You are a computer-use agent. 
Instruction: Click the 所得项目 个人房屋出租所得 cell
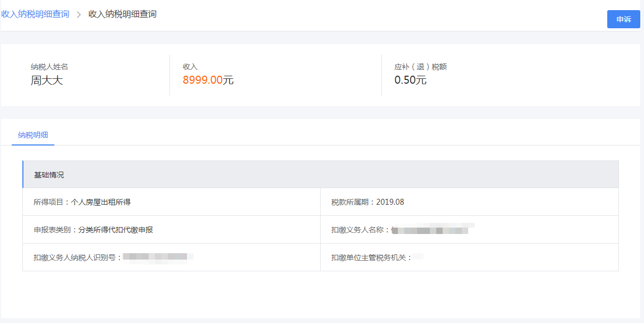[x=172, y=202]
